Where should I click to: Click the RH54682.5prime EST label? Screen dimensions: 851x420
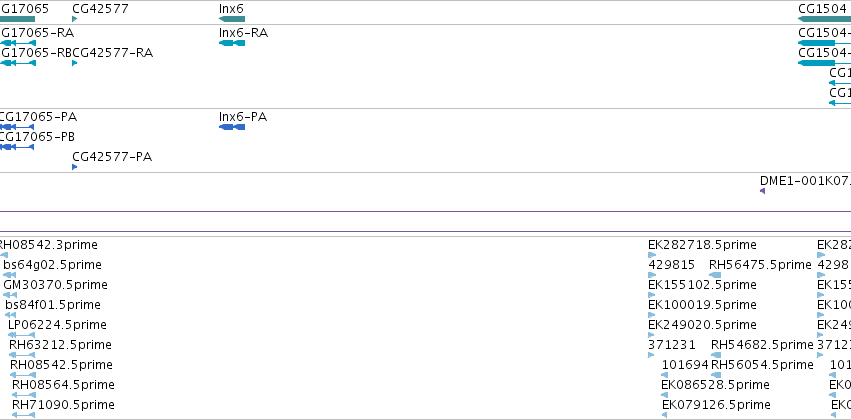(763, 345)
